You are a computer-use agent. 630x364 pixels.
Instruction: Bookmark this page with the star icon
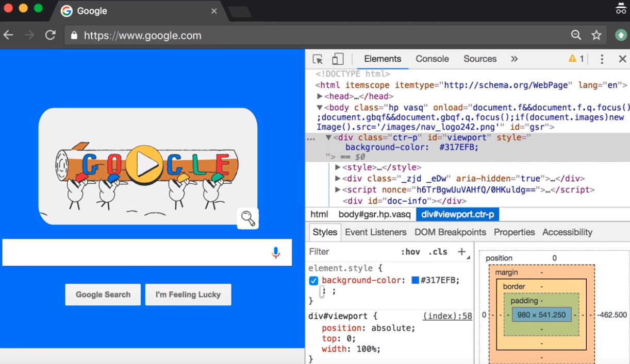(596, 35)
